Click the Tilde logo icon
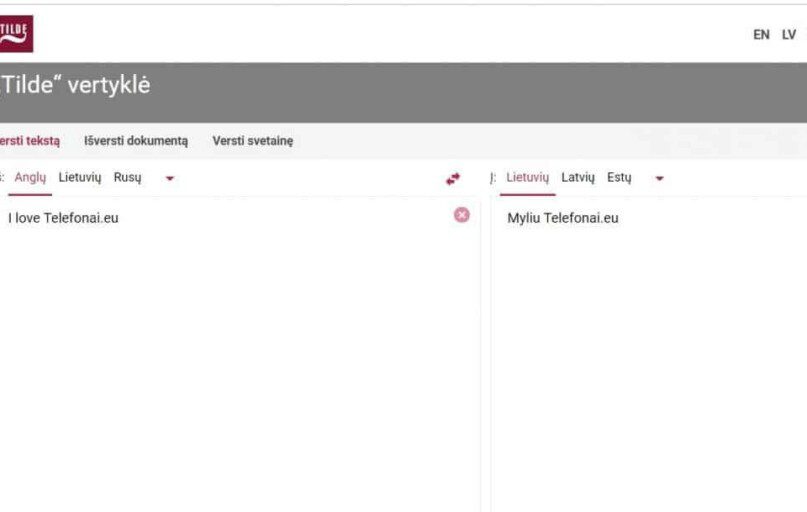This screenshot has height=512, width=807. 15,33
